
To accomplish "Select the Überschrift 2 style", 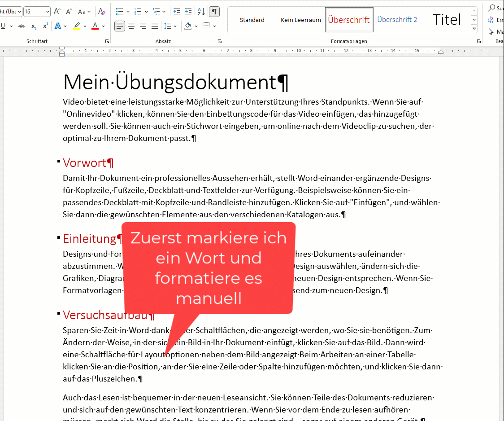I will (x=397, y=20).
